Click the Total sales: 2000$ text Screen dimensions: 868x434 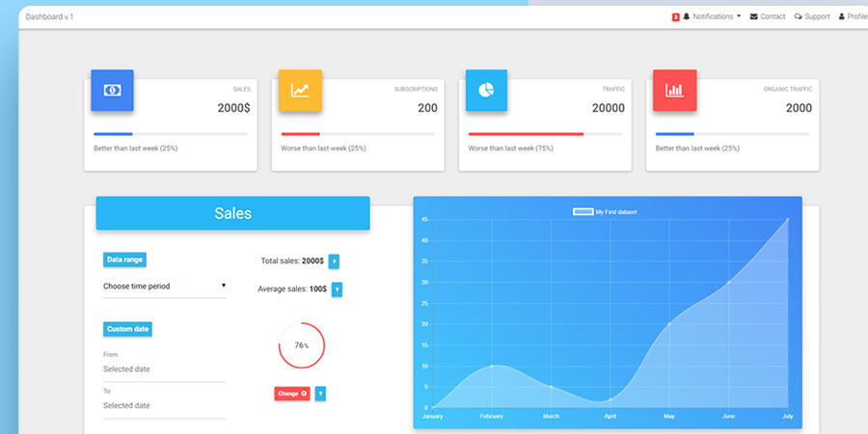(292, 260)
